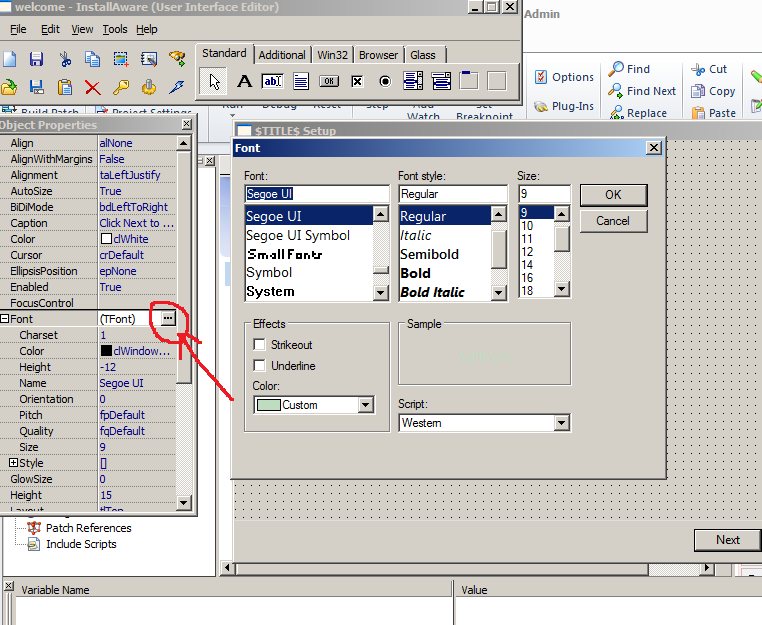Image resolution: width=762 pixels, height=625 pixels.
Task: Click the Copy documents toolbar icon
Action: (x=92, y=59)
